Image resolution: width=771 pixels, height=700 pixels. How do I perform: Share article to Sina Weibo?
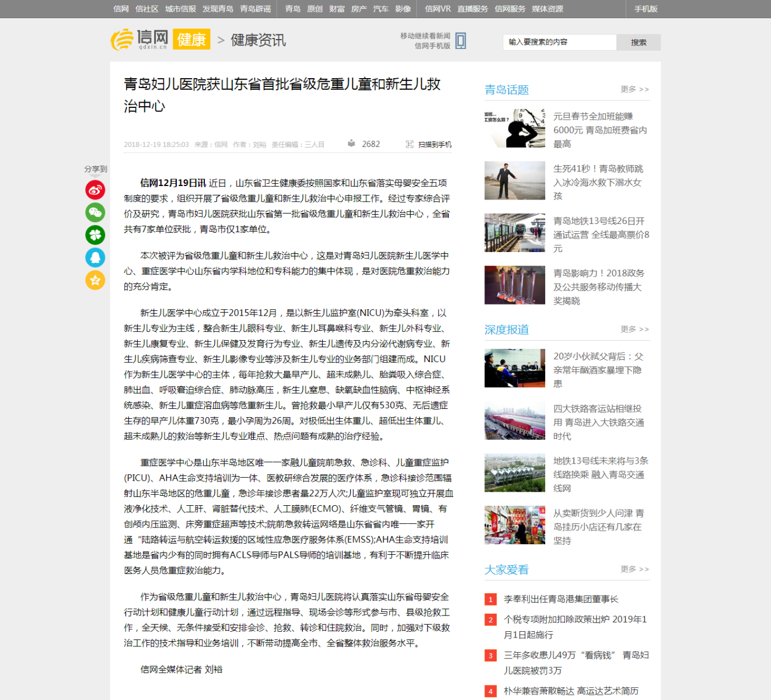click(x=95, y=190)
